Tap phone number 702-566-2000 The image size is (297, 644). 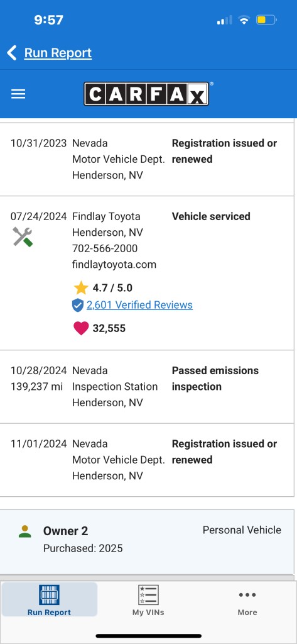point(105,248)
